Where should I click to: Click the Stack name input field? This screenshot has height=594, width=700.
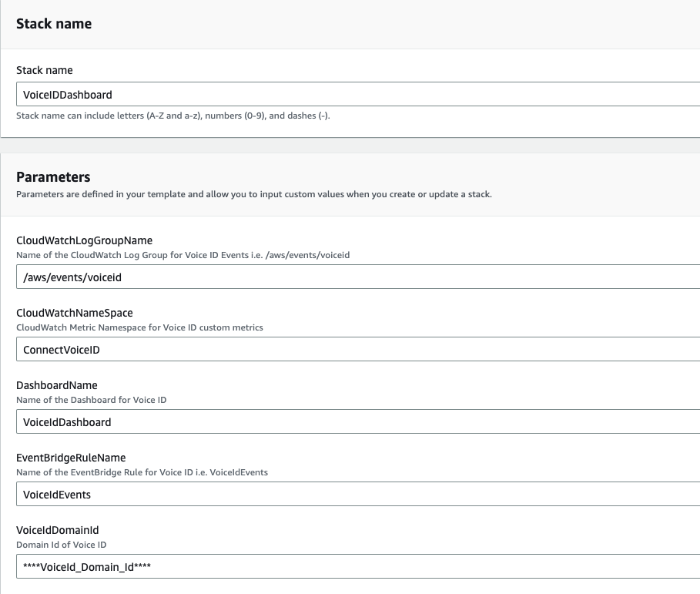pos(358,94)
